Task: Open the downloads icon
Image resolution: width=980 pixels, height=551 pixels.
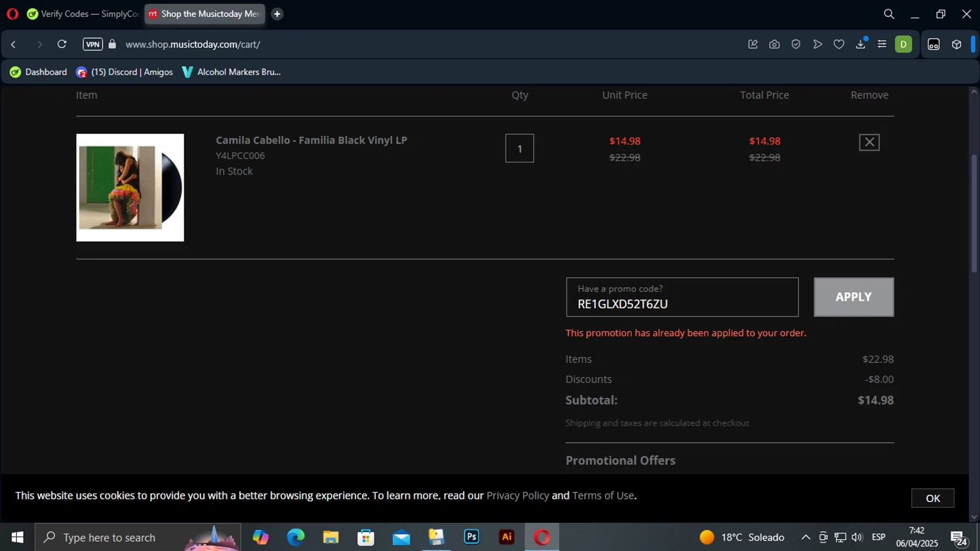Action: tap(860, 44)
